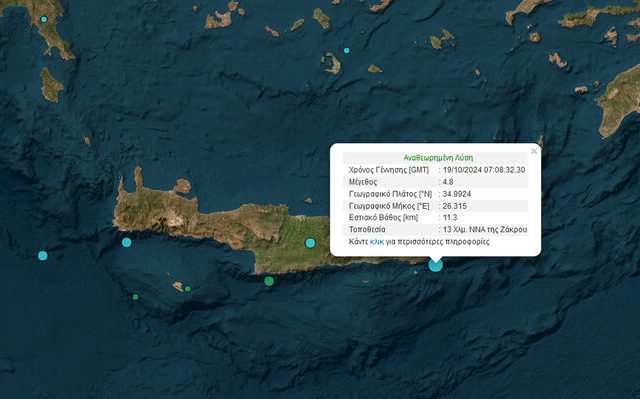Click the large cyan marker under the popup pointer

tap(436, 265)
